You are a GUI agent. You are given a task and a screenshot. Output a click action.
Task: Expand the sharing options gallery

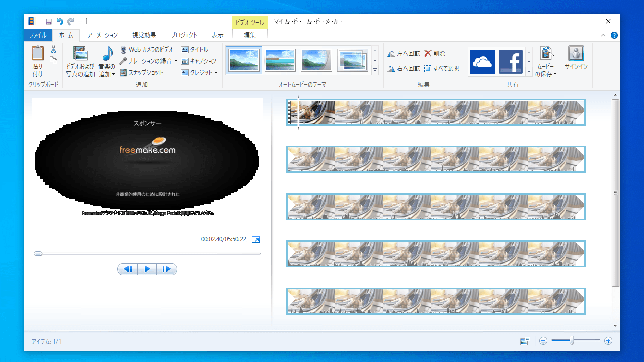point(529,72)
